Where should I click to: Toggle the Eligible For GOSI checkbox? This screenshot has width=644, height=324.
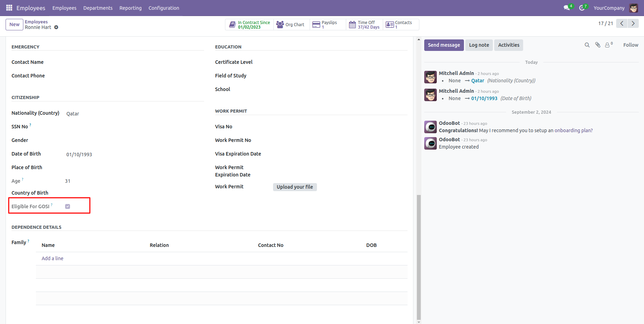68,206
